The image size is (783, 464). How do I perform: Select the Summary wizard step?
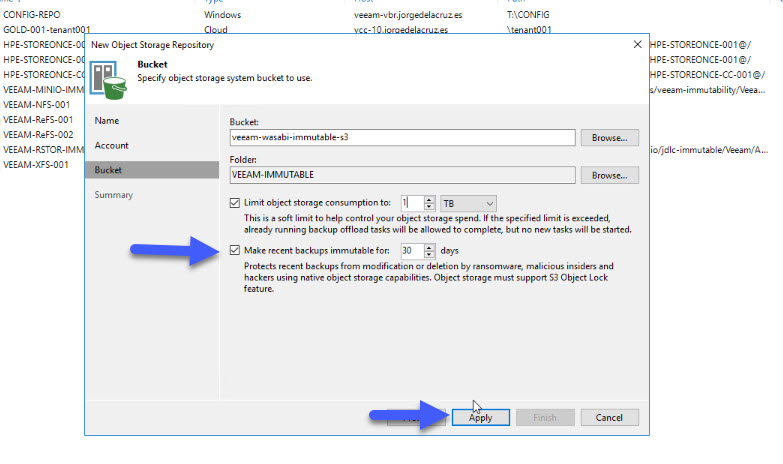click(x=114, y=195)
